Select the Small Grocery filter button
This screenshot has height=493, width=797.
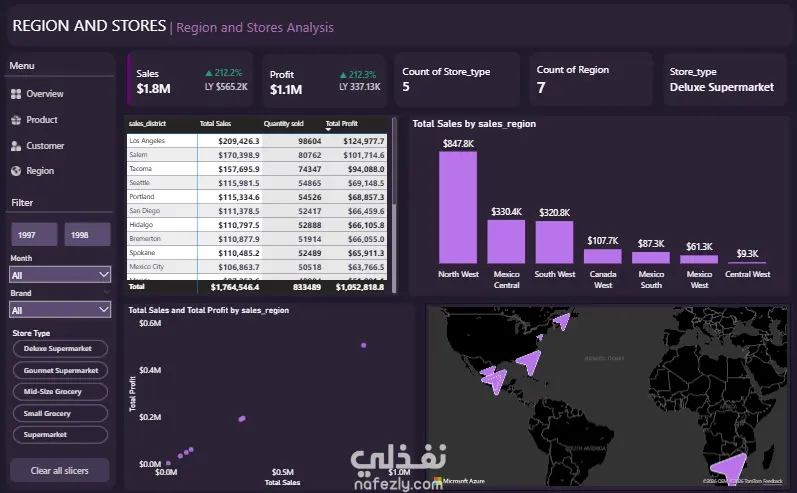tap(60, 413)
